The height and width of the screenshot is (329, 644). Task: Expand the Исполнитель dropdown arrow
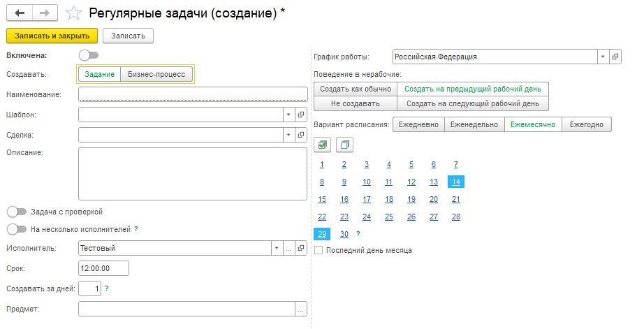pyautogui.click(x=277, y=248)
